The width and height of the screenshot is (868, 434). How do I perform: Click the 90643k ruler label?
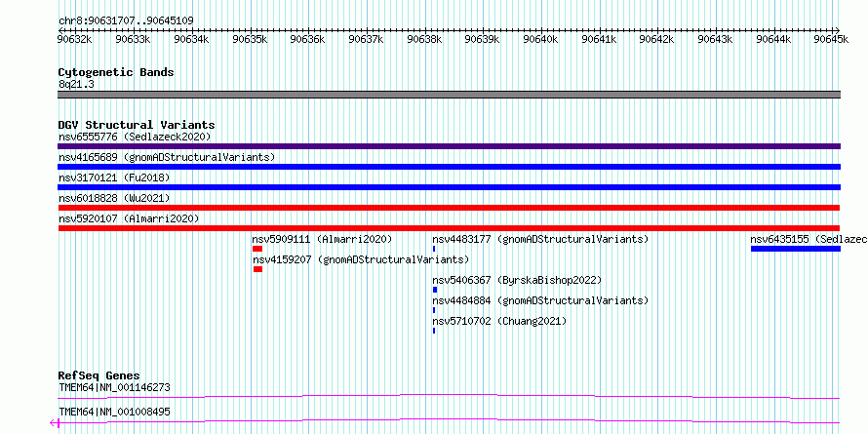(715, 39)
